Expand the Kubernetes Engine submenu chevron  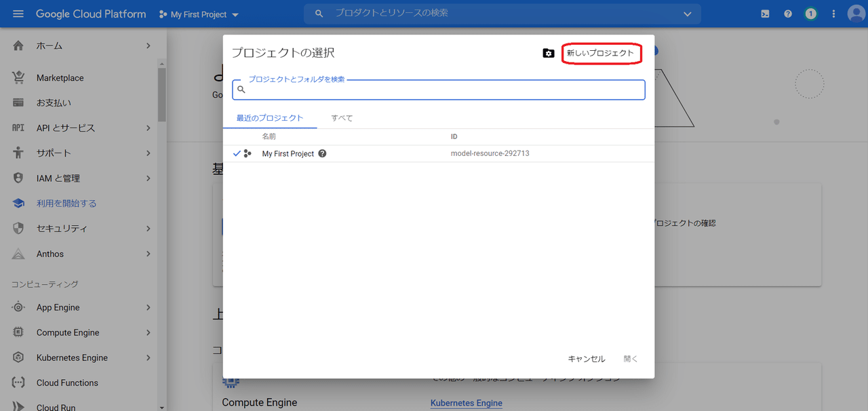point(148,357)
